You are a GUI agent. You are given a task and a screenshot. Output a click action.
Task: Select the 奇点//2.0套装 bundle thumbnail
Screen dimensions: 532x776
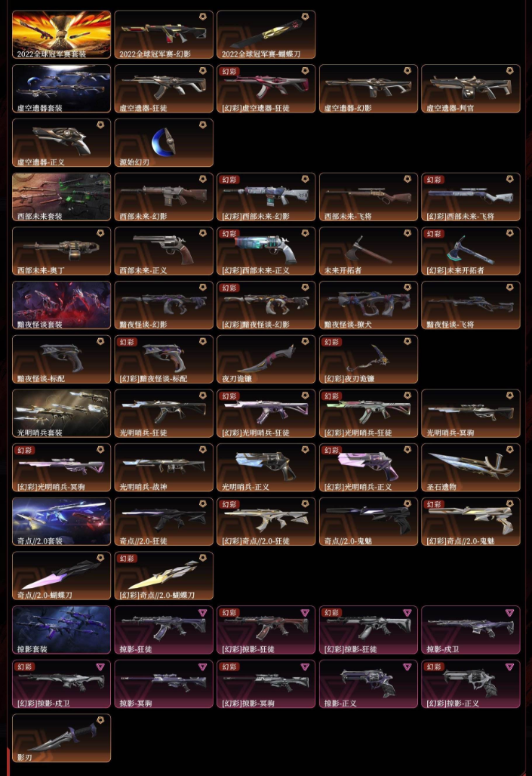point(61,522)
